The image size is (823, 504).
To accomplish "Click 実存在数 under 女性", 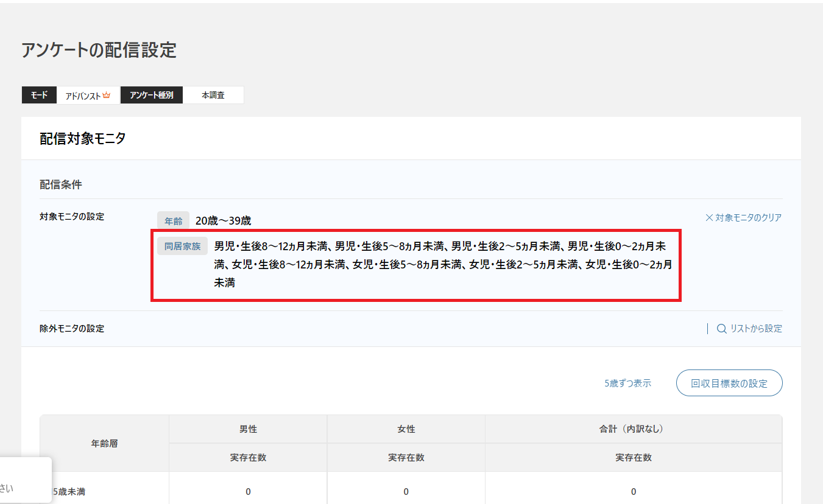I will click(406, 457).
